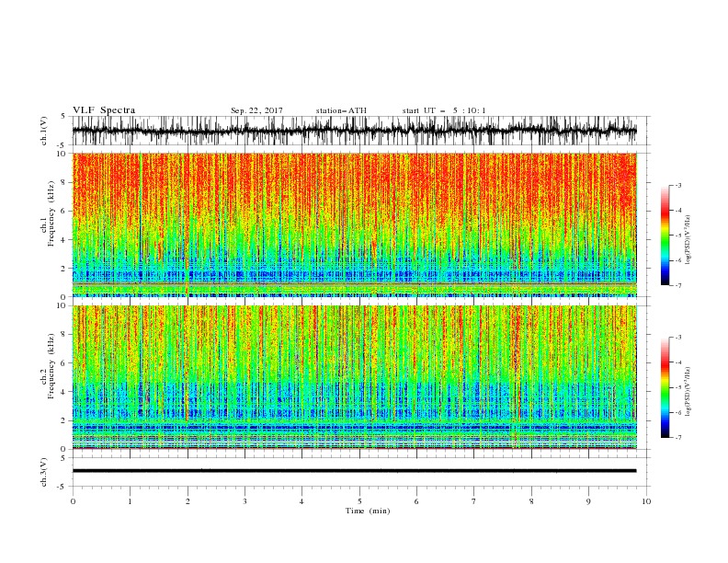Click time tick label "5" on x-axis
The width and height of the screenshot is (728, 563).
pos(359,501)
